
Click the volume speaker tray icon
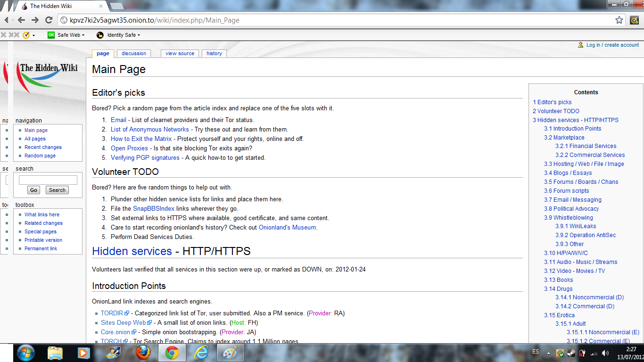point(605,353)
